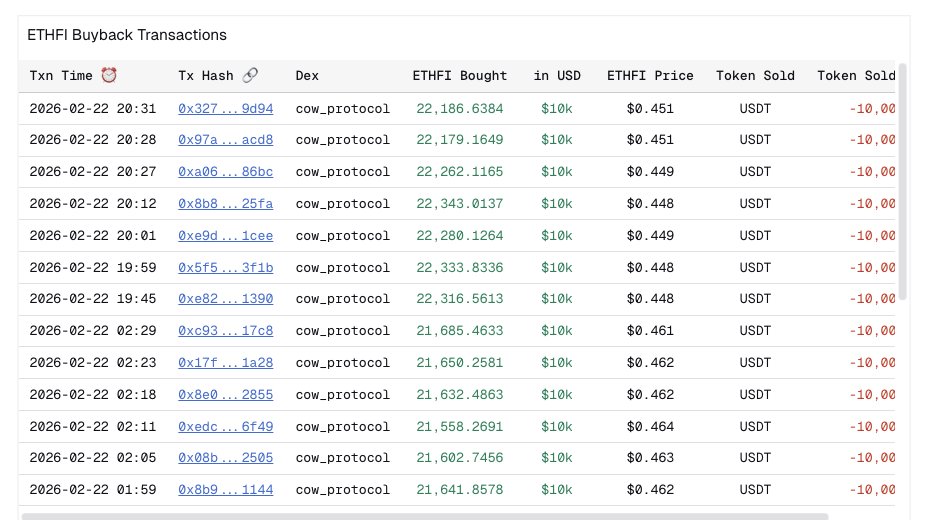Click the $0.464 ETHFI Price cell

coord(650,427)
